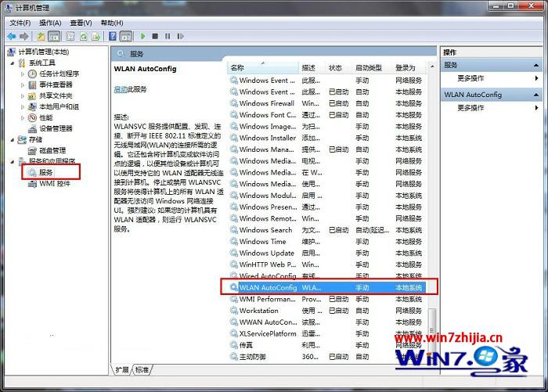Sort by the 名称 column header

(x=263, y=68)
